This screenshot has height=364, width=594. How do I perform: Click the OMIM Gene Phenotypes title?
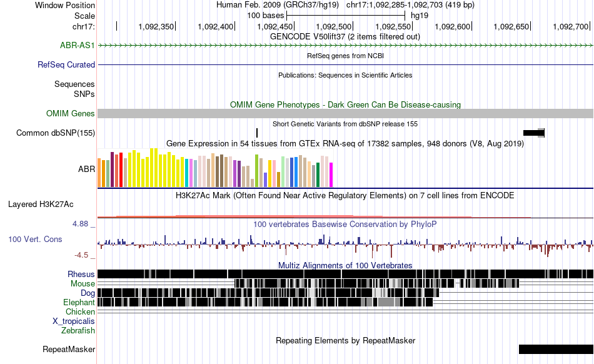pyautogui.click(x=346, y=105)
